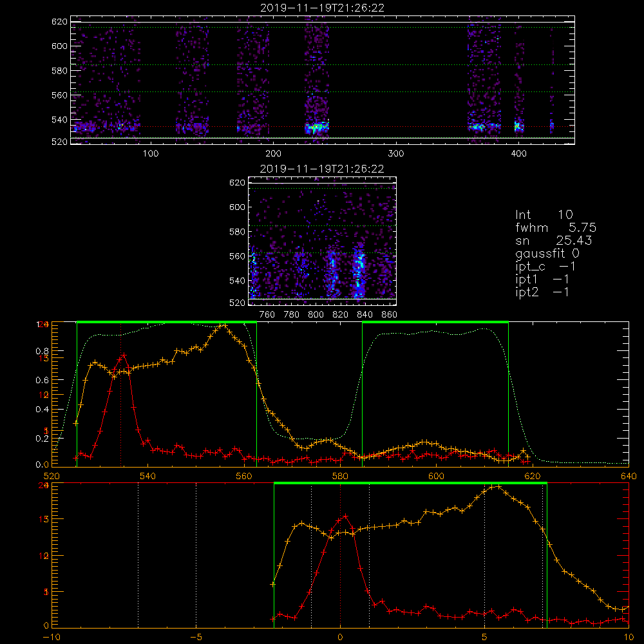Viewport: 644px width, 644px height.
Task: Click x-axis label 5 under bottom plot
Action: pyautogui.click(x=485, y=638)
